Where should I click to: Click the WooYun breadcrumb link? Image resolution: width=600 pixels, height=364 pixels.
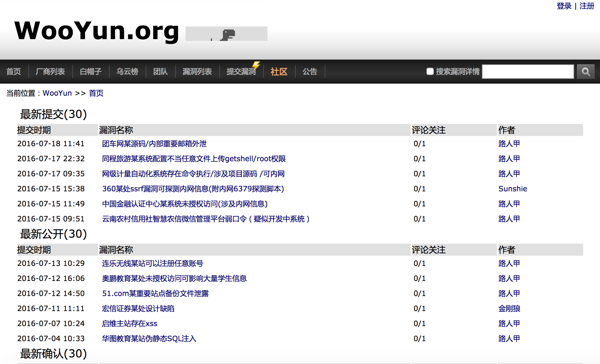(57, 93)
